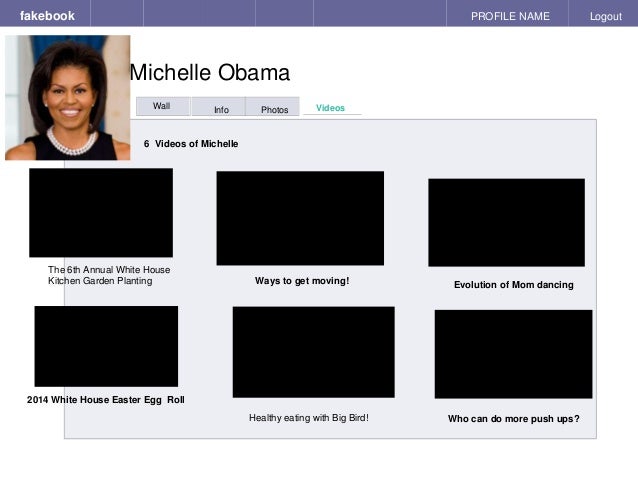Click 'Who can do more push ups?' caption
The height and width of the screenshot is (479, 638).
click(x=514, y=419)
